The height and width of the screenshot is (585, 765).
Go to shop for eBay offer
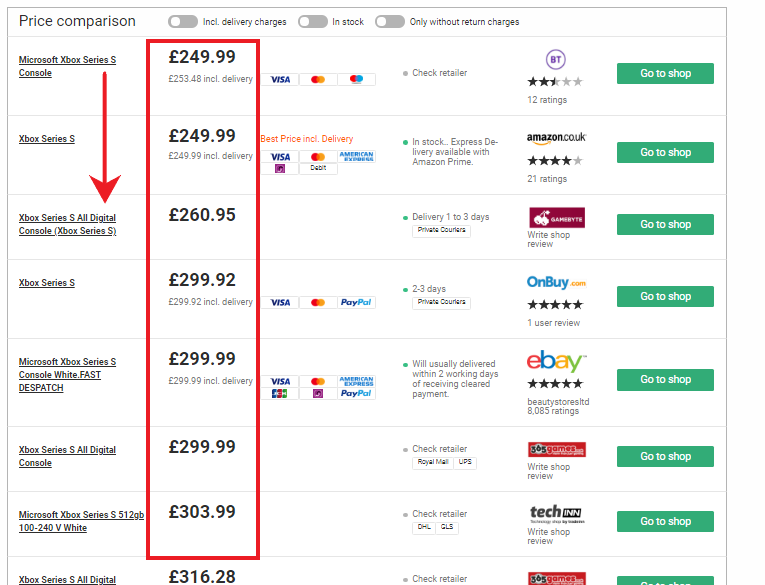(665, 379)
